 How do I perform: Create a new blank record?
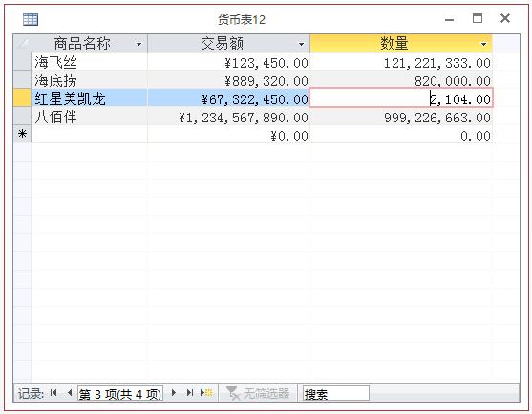[x=206, y=393]
